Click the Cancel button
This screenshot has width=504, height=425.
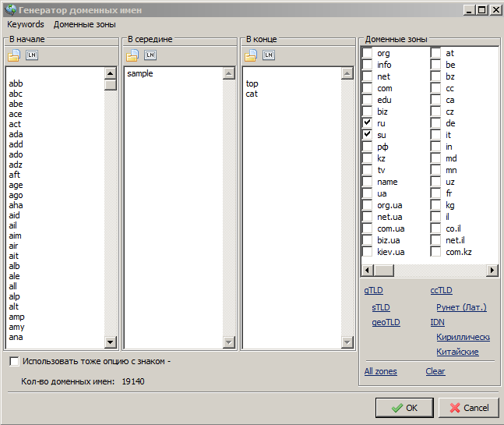469,408
